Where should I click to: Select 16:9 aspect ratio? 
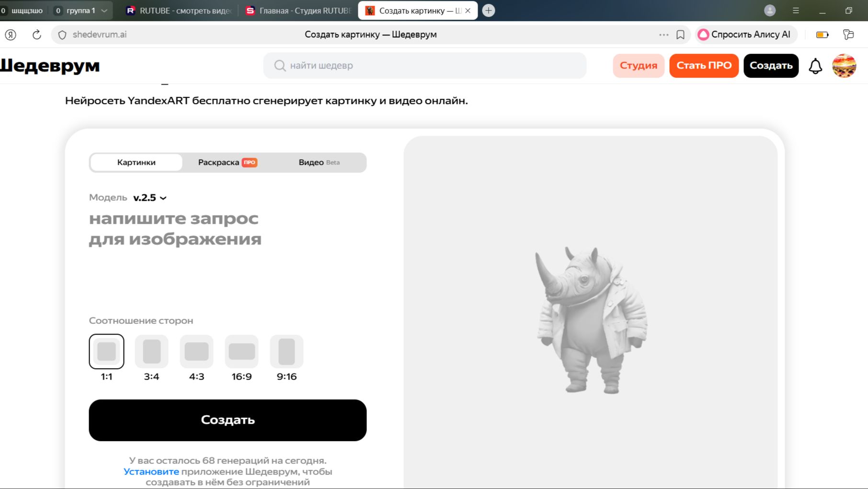241,351
